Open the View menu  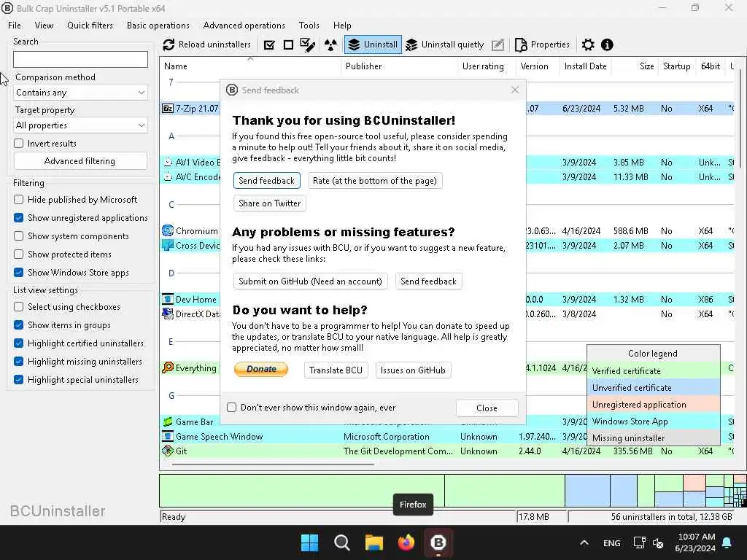(x=44, y=26)
